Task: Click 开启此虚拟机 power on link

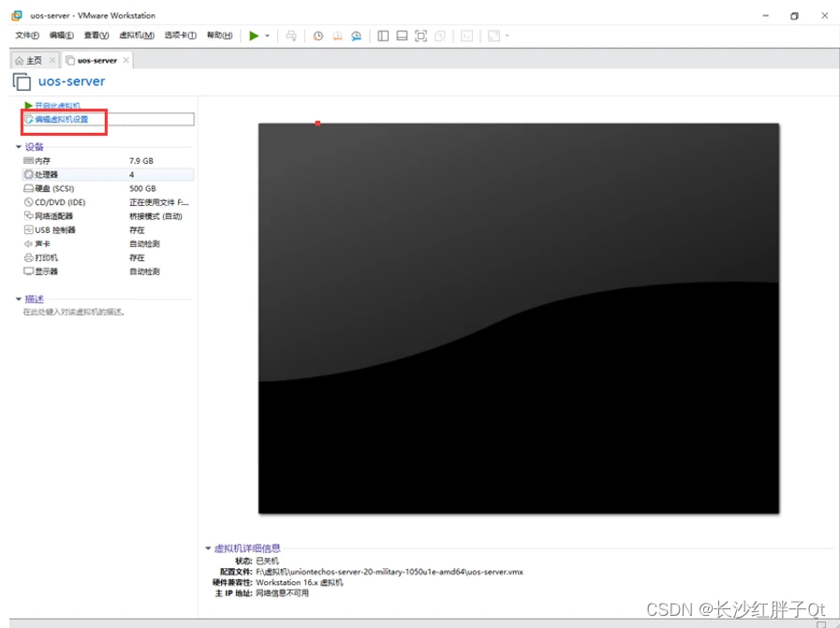Action: coord(57,106)
